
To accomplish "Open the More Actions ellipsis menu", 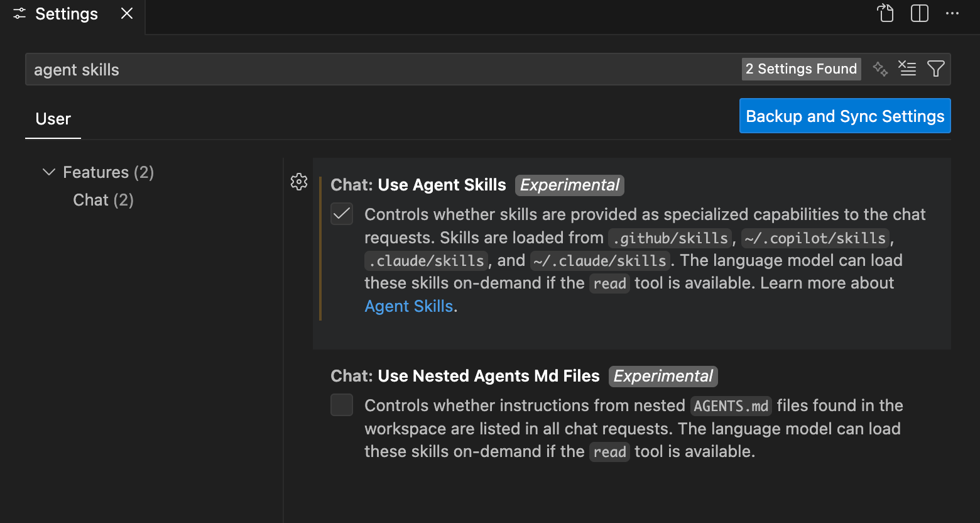I will [953, 13].
